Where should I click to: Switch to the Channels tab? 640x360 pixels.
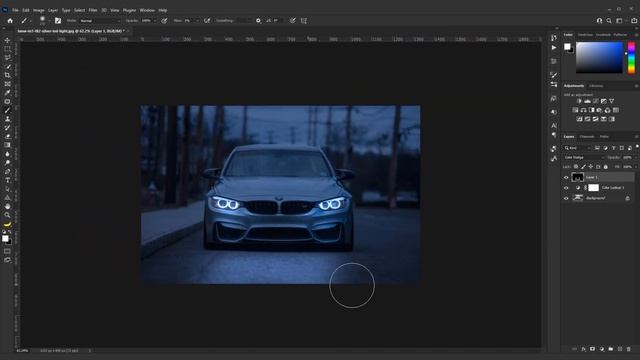(x=587, y=137)
